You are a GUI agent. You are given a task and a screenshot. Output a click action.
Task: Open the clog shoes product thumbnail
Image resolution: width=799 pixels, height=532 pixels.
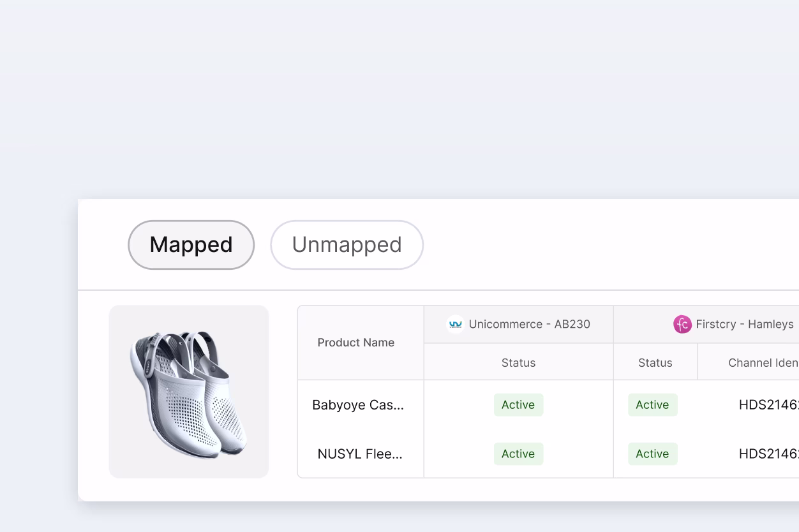click(189, 391)
